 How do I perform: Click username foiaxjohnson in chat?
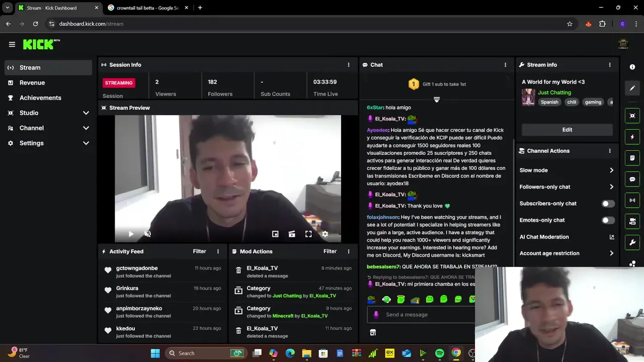(383, 217)
